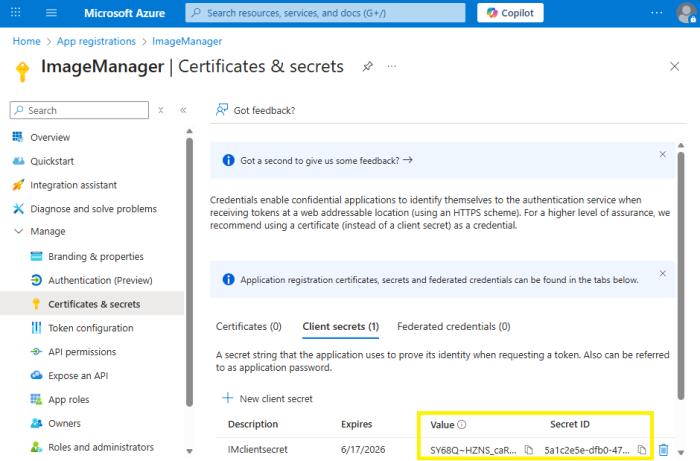Switch to the Certificates (0) tab
The height and width of the screenshot is (461, 700).
coord(248,326)
